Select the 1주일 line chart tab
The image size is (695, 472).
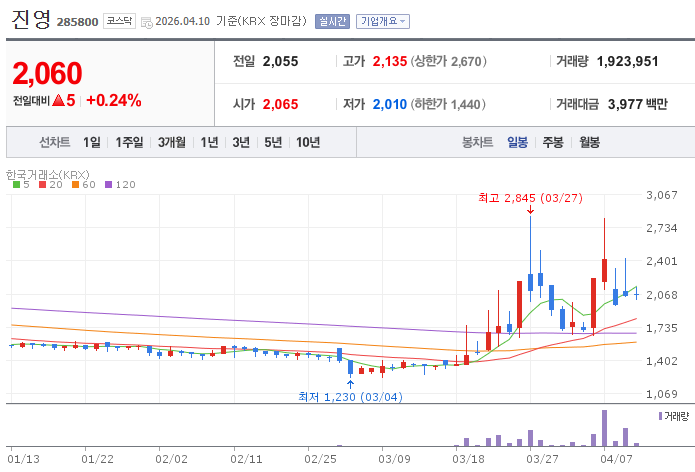click(129, 142)
